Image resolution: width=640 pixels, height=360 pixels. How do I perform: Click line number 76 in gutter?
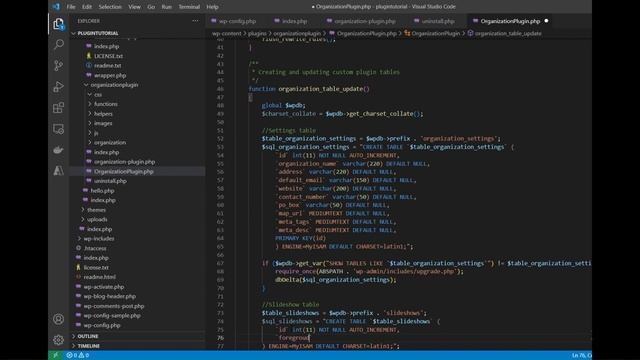pos(220,338)
